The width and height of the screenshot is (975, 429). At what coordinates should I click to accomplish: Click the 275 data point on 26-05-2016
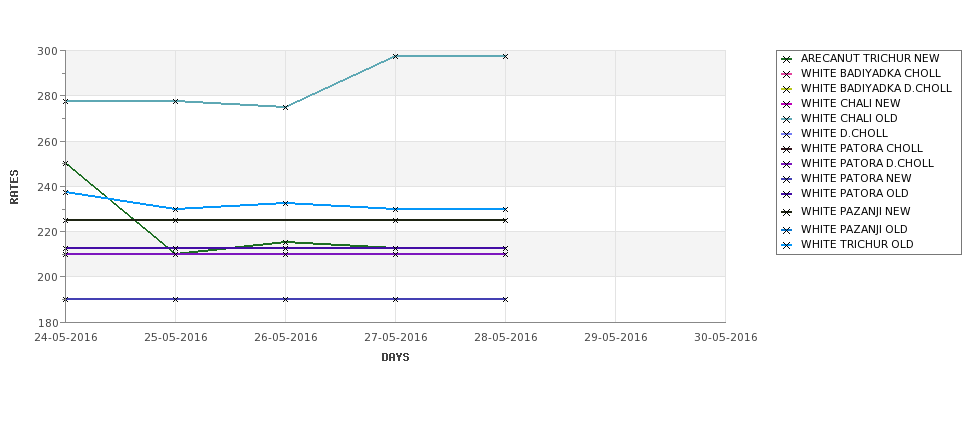click(285, 108)
